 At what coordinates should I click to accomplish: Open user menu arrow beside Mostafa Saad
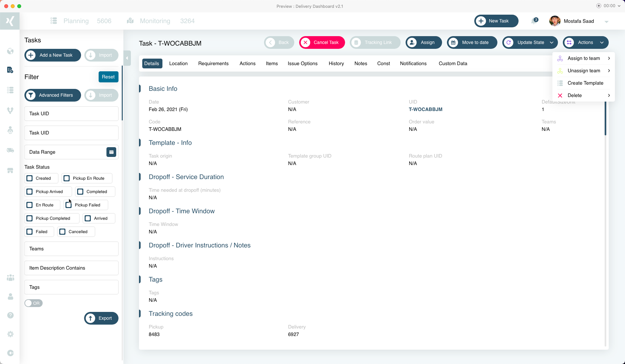pyautogui.click(x=606, y=22)
